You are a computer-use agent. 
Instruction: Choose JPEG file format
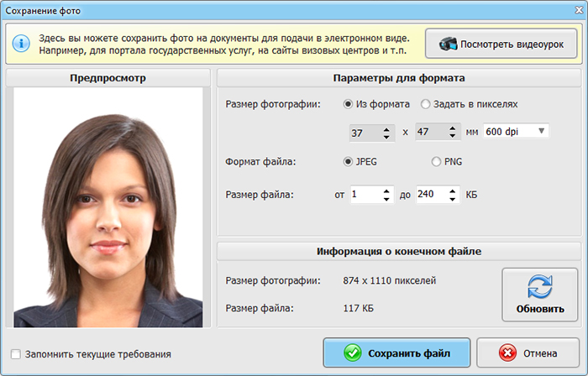point(348,162)
